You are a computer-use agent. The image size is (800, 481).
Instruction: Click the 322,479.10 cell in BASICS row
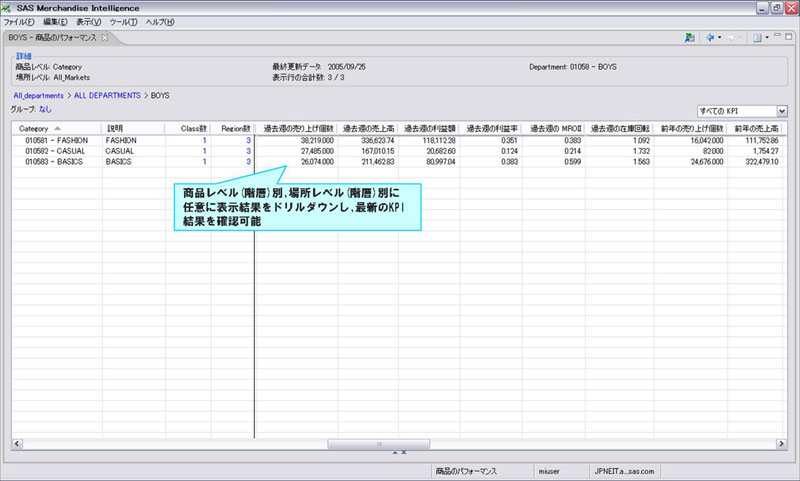pos(762,162)
